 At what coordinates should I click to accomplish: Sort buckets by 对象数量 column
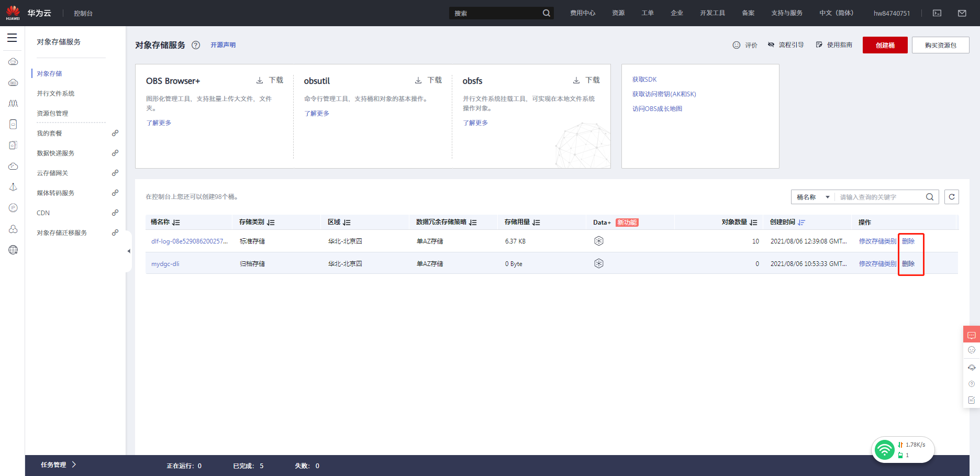click(753, 223)
